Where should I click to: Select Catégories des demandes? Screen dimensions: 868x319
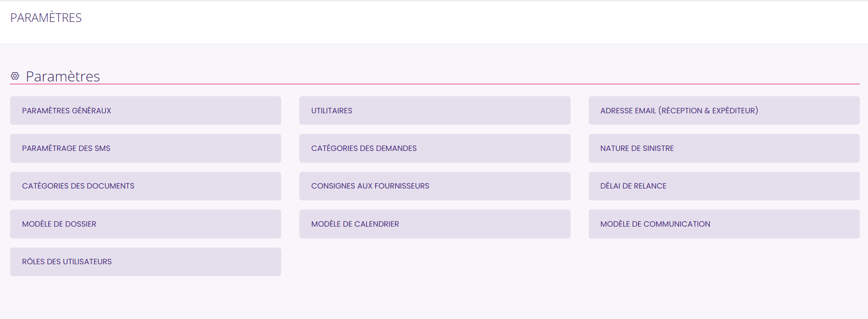tap(435, 148)
